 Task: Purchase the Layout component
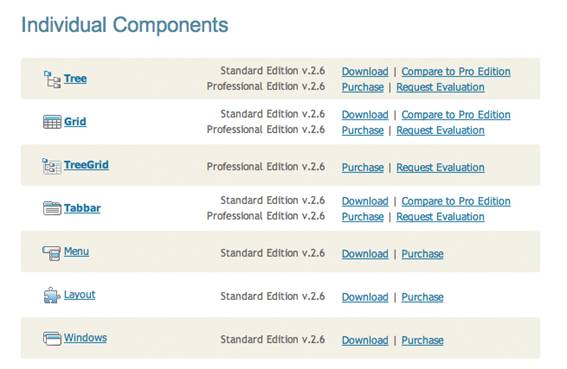click(x=422, y=297)
